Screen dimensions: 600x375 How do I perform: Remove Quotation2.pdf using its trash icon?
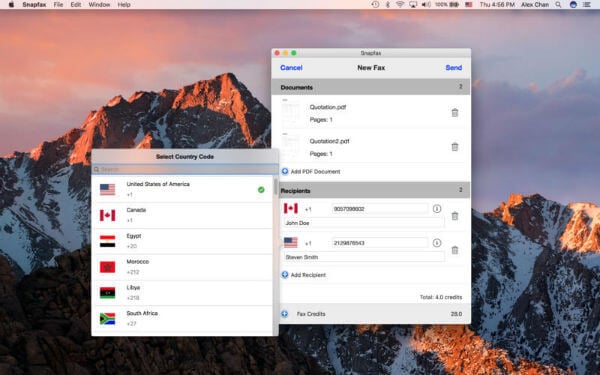click(x=455, y=147)
